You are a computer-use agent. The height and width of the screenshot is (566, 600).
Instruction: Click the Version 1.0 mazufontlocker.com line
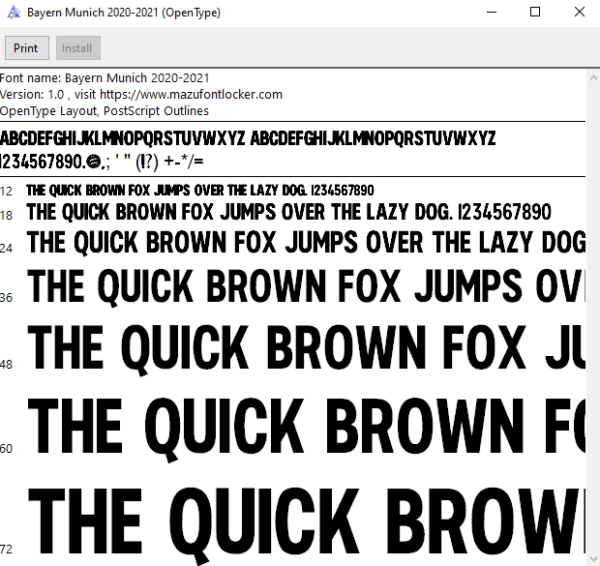(x=141, y=95)
